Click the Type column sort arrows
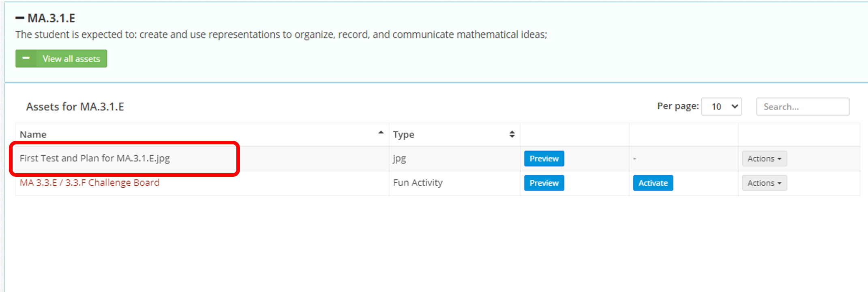Viewport: 868px width, 292px height. pos(512,134)
